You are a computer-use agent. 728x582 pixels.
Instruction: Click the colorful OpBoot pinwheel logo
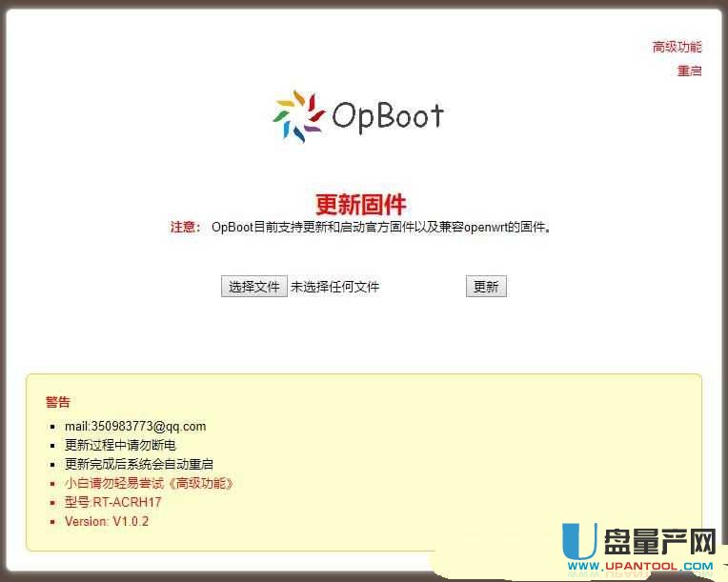tap(298, 116)
